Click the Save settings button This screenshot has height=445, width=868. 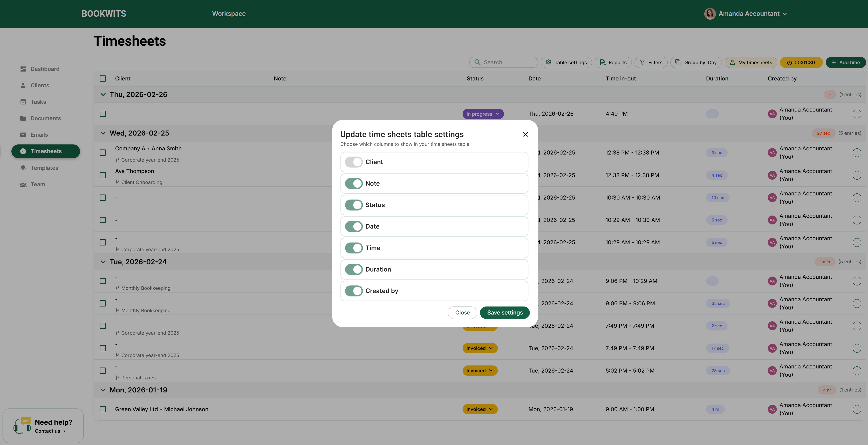[504, 313]
